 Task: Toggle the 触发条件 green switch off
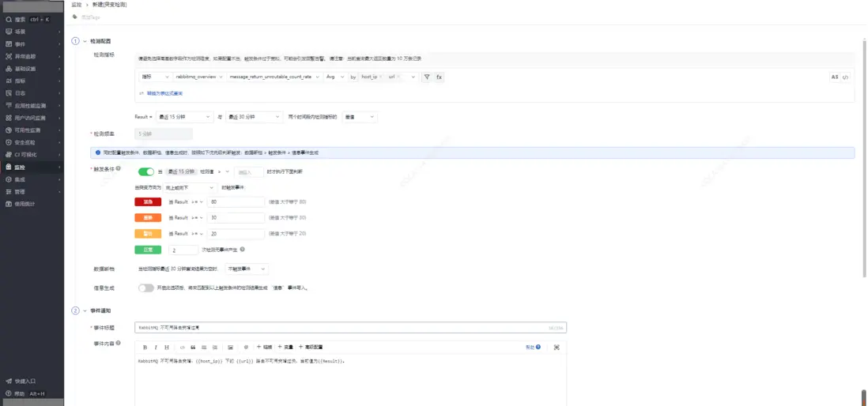tap(146, 172)
